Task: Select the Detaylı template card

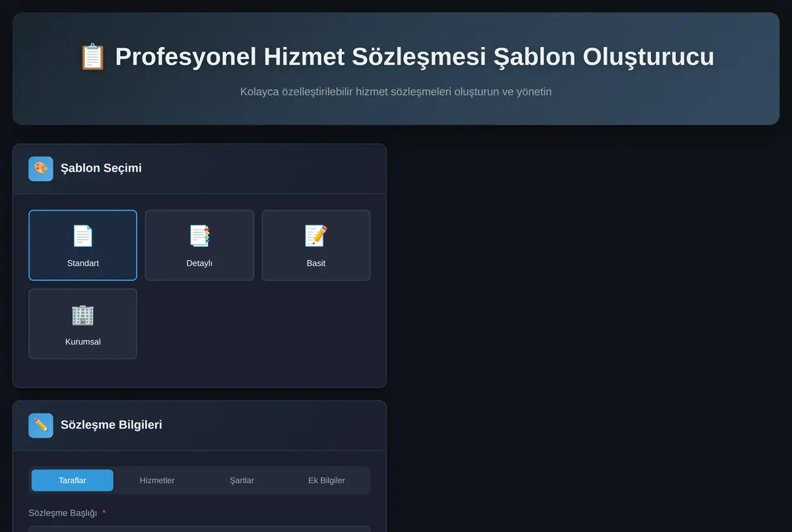Action: point(199,246)
